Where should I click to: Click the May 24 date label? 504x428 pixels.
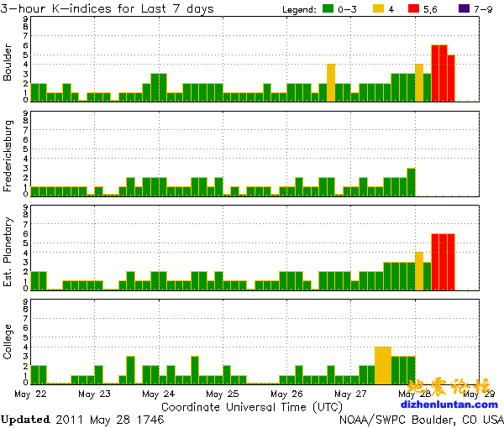158,393
